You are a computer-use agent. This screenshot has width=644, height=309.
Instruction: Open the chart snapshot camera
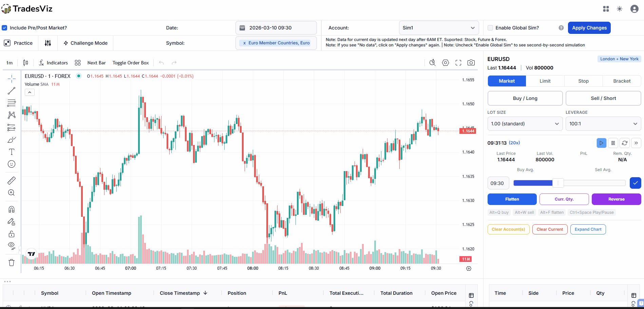471,63
